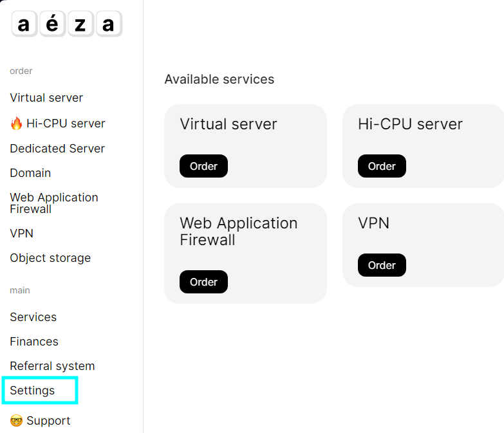Viewport: 504px width, 433px height.
Task: Select Dedicated Server from the sidebar
Action: point(57,149)
